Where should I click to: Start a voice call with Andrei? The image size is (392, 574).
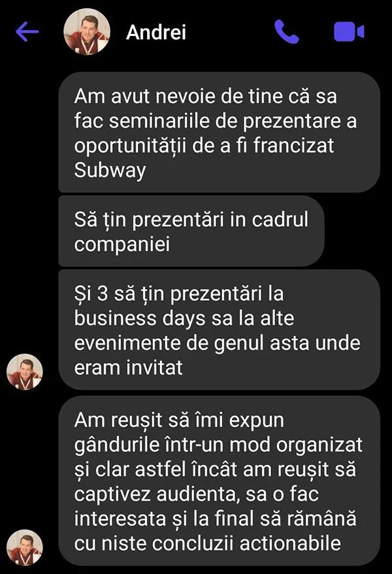(x=287, y=31)
